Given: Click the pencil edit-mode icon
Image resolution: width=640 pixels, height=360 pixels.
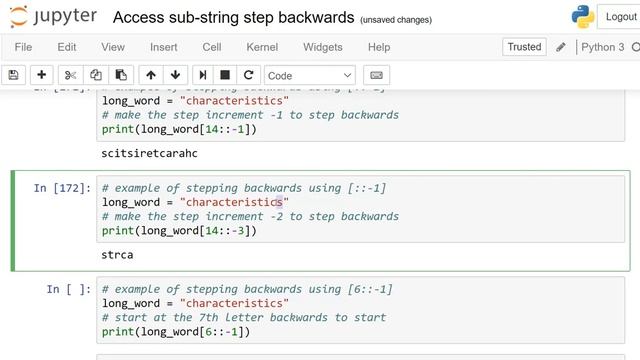Looking at the screenshot, I should click(x=561, y=47).
